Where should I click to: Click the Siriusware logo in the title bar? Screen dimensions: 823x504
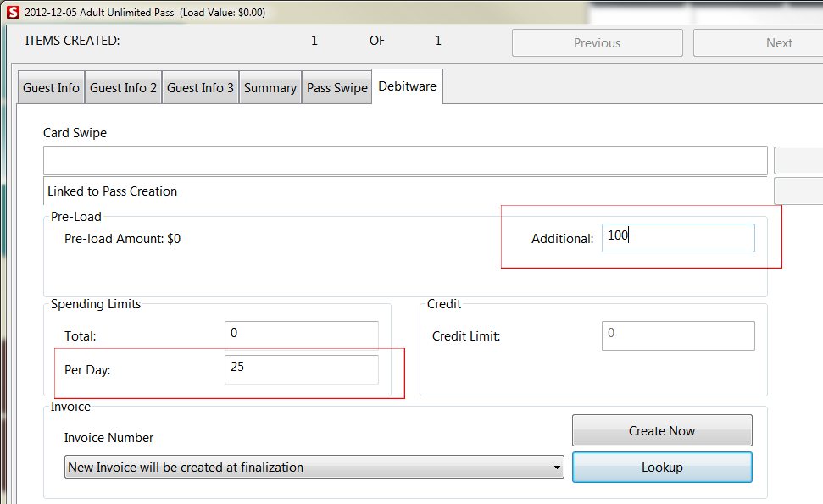tap(11, 11)
